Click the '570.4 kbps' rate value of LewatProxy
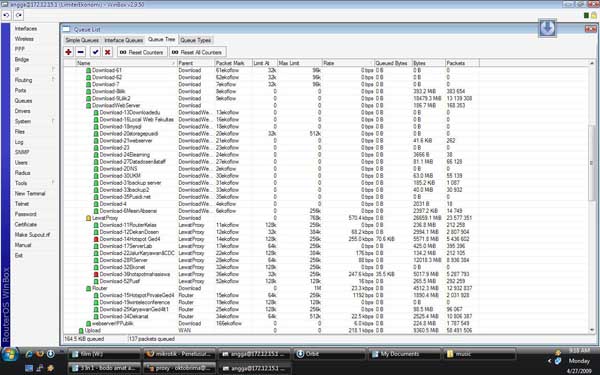 tap(361, 218)
